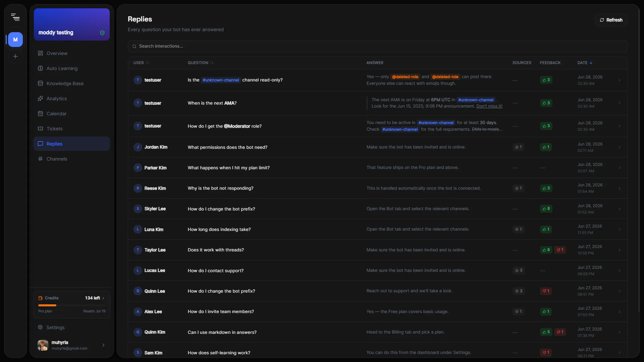Go to Knowledge Base
Image resolution: width=644 pixels, height=362 pixels.
[x=72, y=83]
